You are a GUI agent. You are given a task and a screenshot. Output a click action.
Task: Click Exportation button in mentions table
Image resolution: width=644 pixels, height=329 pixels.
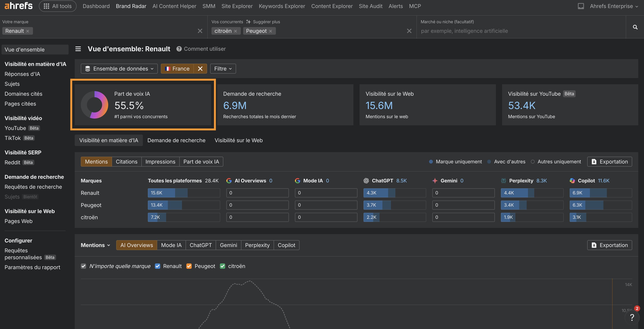[609, 162]
